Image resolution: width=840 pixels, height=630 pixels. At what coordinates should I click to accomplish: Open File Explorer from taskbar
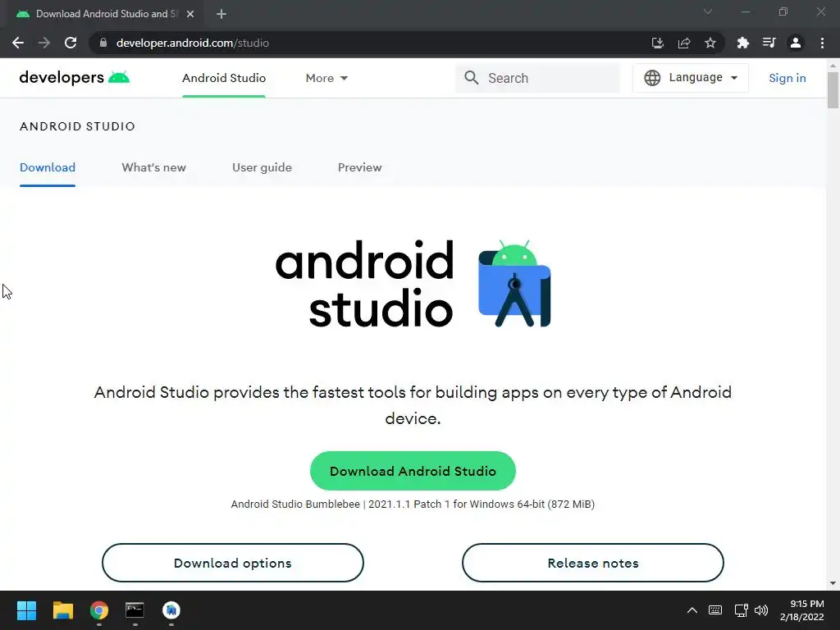click(62, 610)
